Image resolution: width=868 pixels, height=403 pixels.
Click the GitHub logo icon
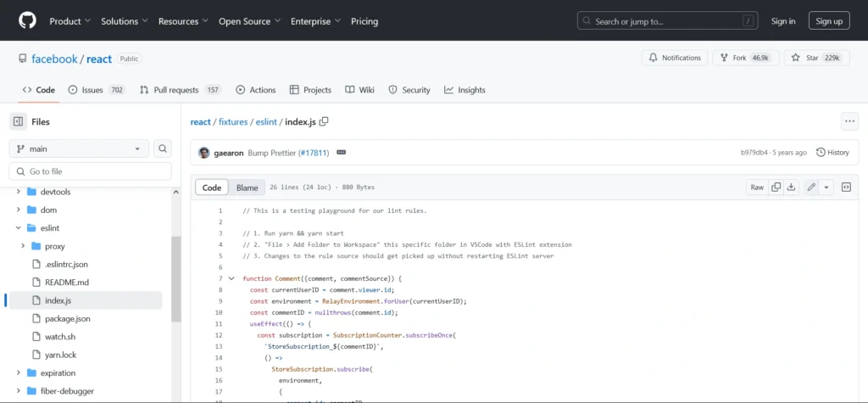pos(28,20)
